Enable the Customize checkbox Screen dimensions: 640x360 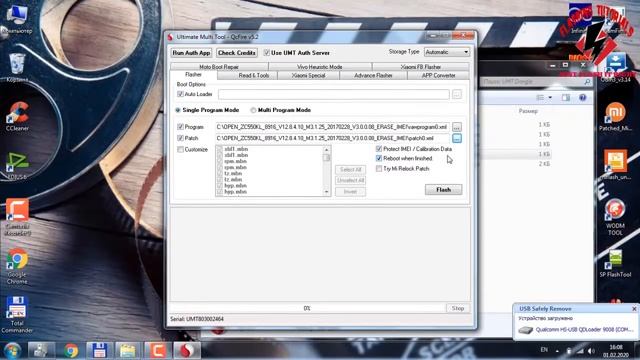[180, 150]
